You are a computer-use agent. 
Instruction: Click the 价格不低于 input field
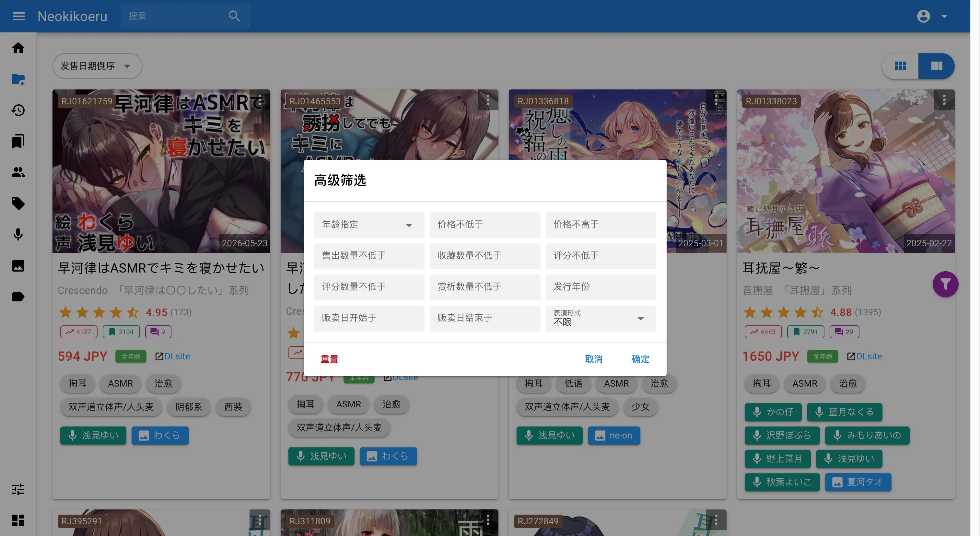coord(485,225)
